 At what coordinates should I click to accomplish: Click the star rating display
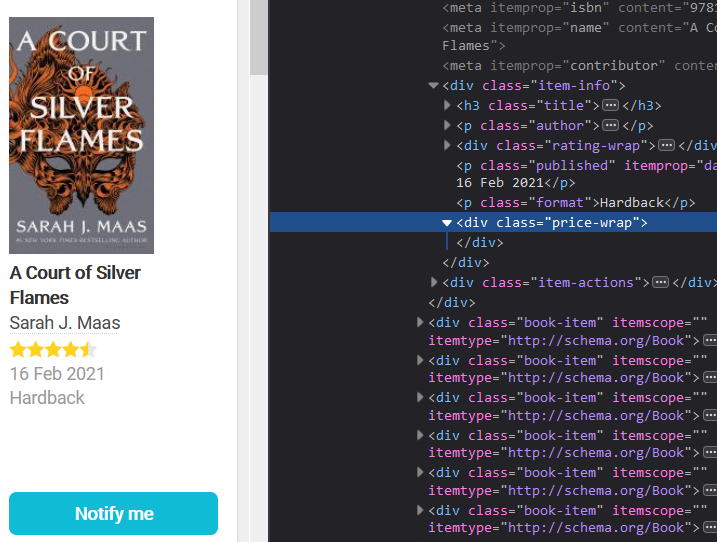click(53, 350)
